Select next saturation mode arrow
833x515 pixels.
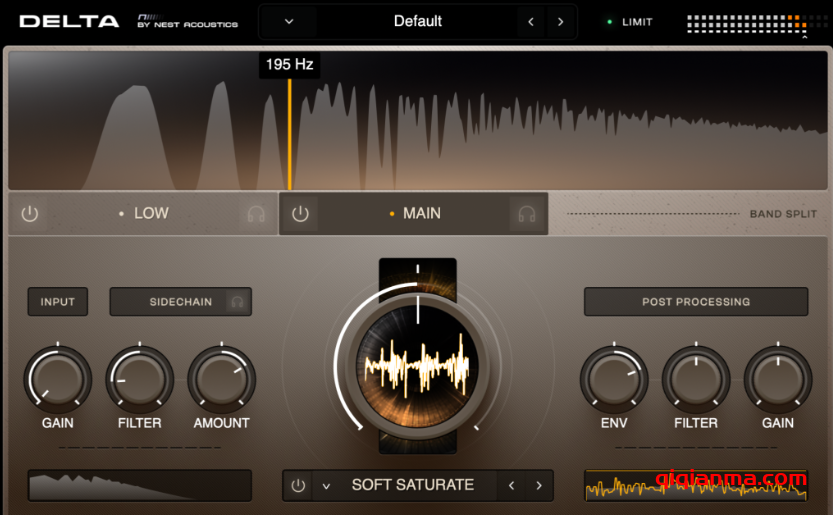pos(539,485)
